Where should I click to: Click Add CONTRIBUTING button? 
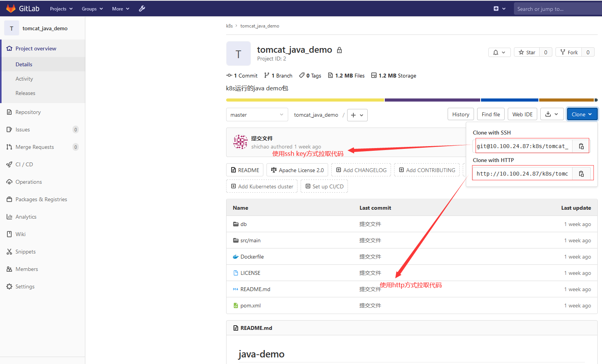coord(427,170)
